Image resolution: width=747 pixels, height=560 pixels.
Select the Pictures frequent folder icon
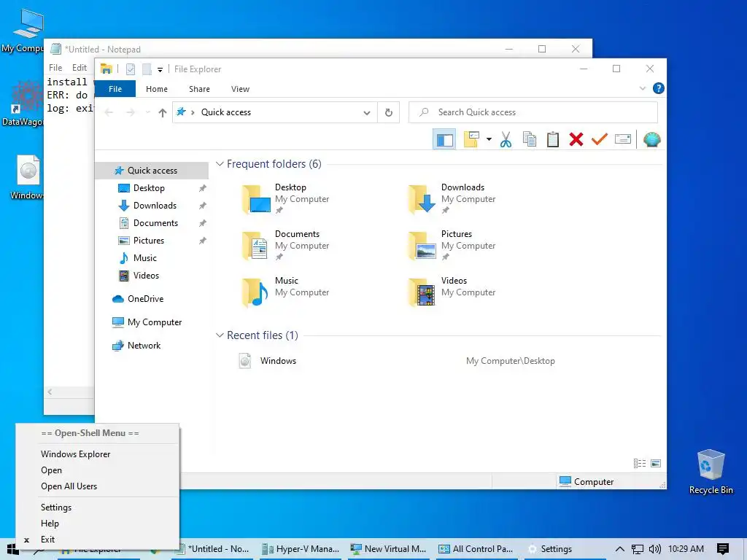tap(422, 246)
